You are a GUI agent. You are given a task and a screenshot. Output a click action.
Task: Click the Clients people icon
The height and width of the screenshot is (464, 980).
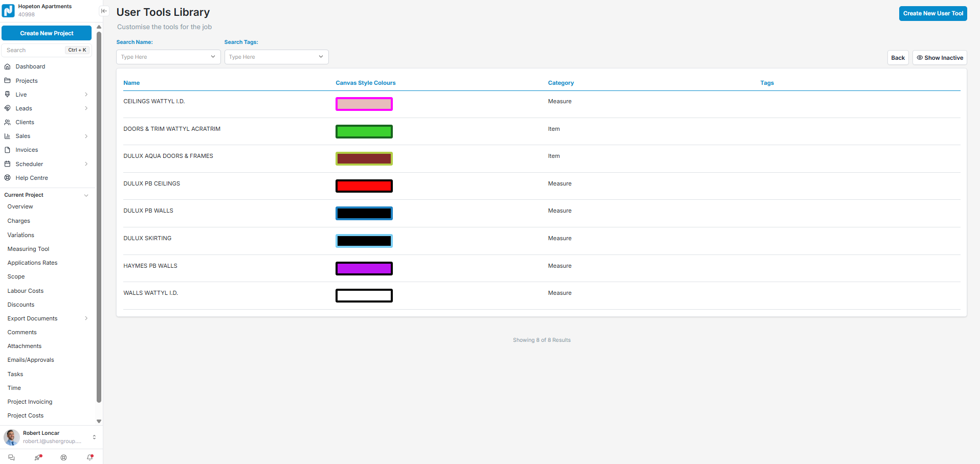coord(7,122)
